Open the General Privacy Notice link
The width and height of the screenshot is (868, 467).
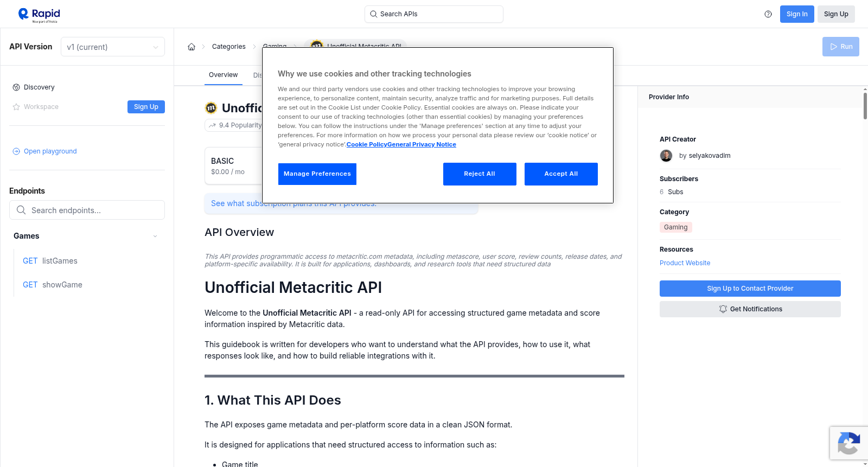click(422, 144)
